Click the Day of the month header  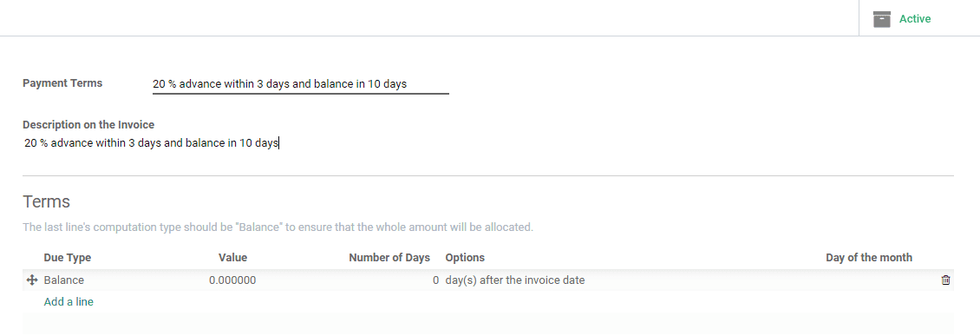[869, 257]
